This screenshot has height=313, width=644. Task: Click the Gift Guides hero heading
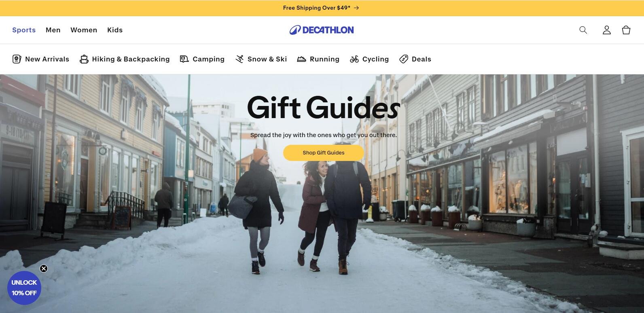tap(324, 108)
